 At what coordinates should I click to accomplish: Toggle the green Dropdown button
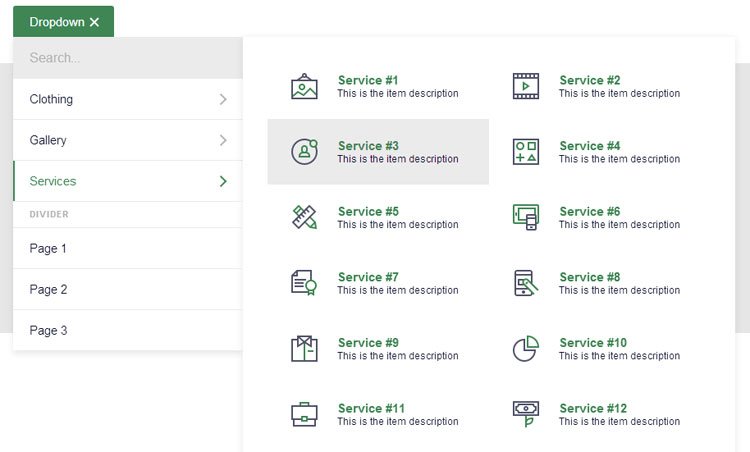64,22
